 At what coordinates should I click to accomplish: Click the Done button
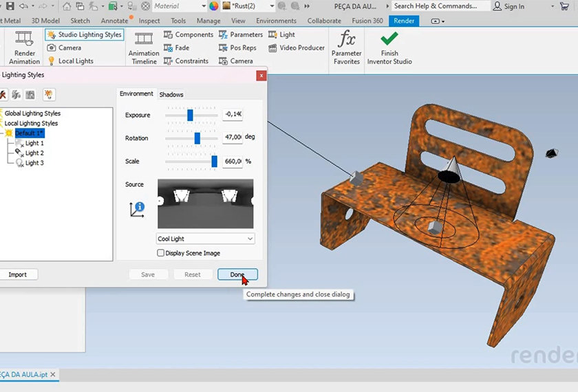[x=237, y=274]
